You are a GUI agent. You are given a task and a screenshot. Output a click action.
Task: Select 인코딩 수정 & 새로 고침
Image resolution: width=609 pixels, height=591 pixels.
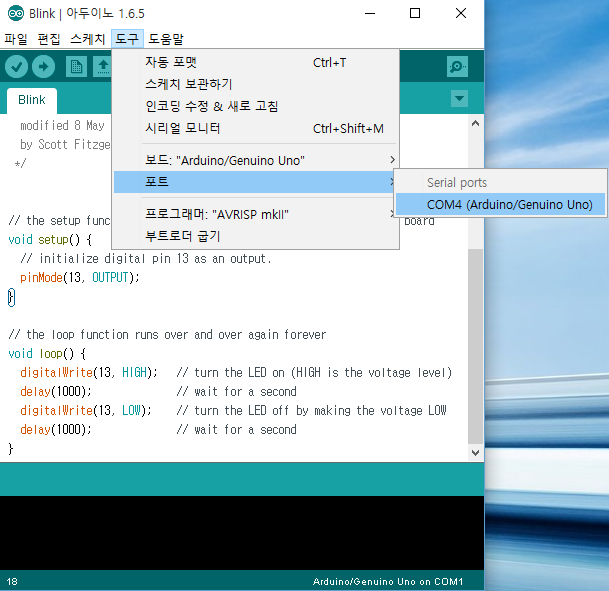256,106
